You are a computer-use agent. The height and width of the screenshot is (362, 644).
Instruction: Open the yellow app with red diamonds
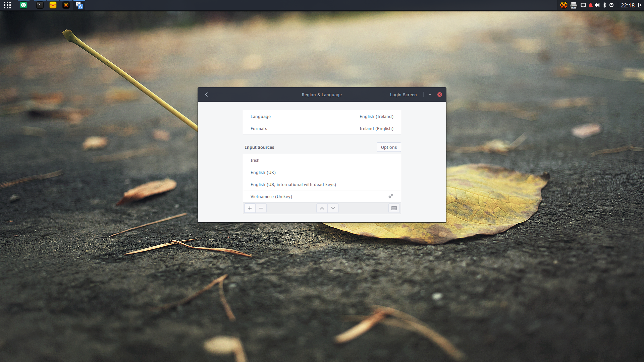pos(53,5)
